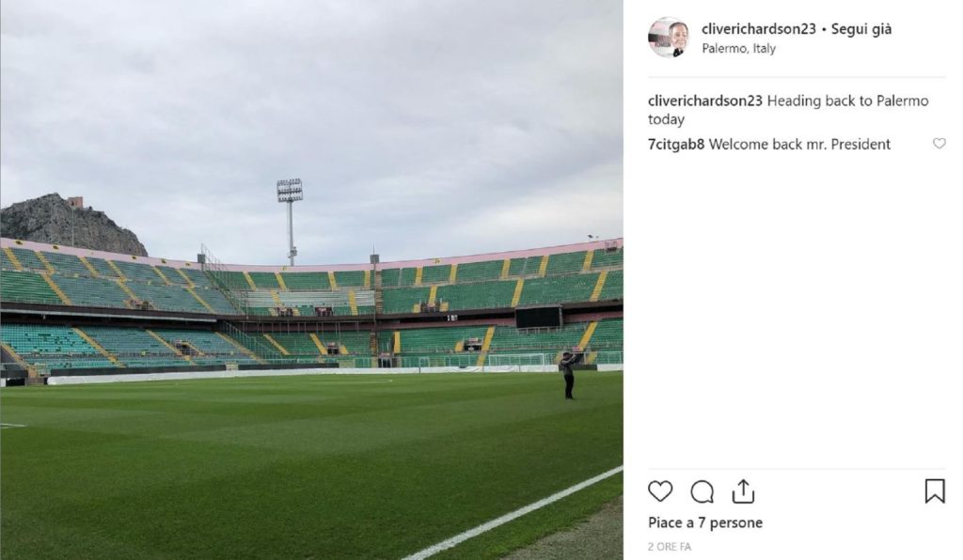Open comments via the speech bubble icon

pyautogui.click(x=702, y=491)
